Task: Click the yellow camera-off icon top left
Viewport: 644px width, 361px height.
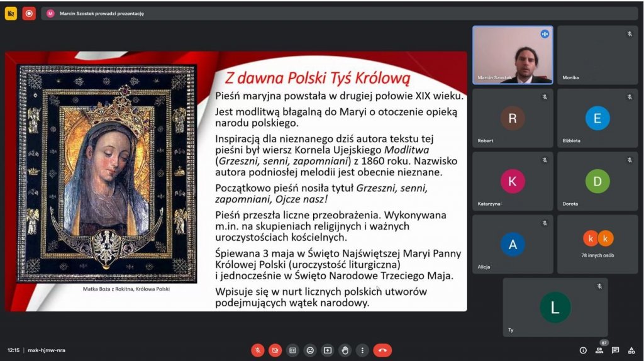Action: click(11, 14)
